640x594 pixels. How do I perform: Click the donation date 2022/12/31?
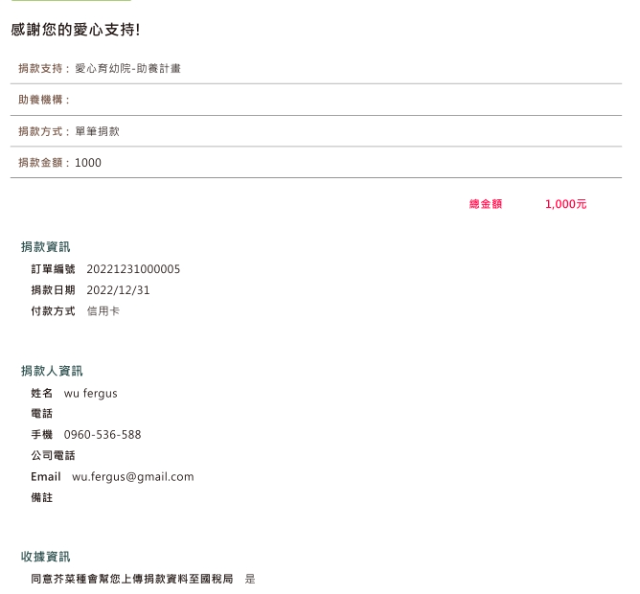118,290
